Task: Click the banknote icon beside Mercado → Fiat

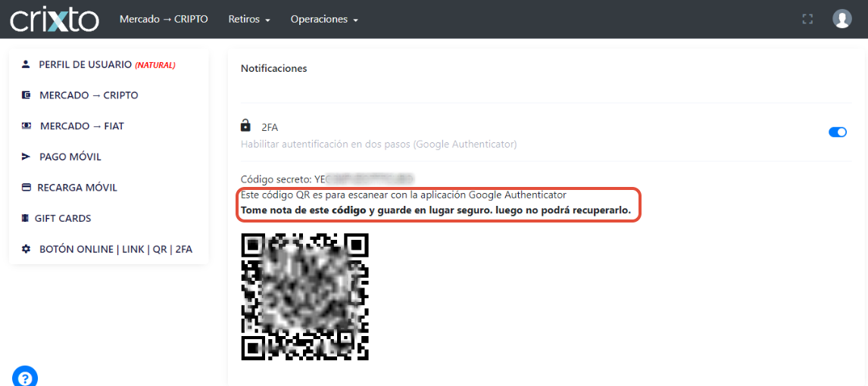Action: 26,126
